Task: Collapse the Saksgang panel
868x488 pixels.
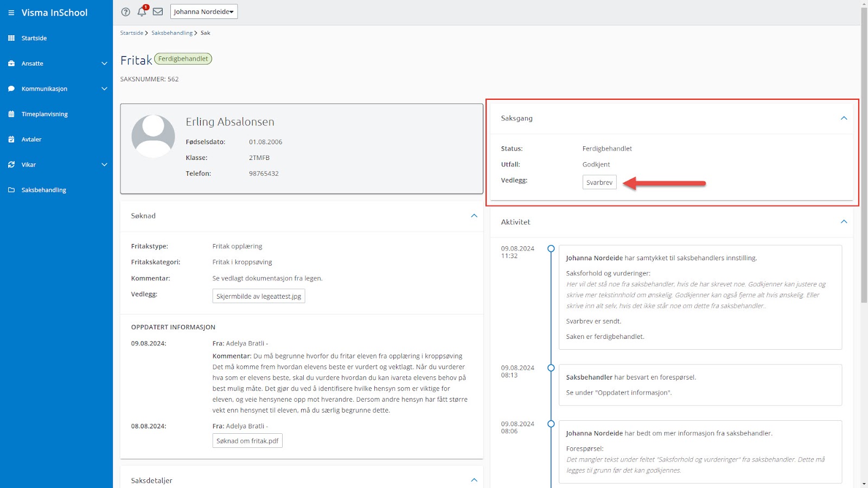Action: 844,118
